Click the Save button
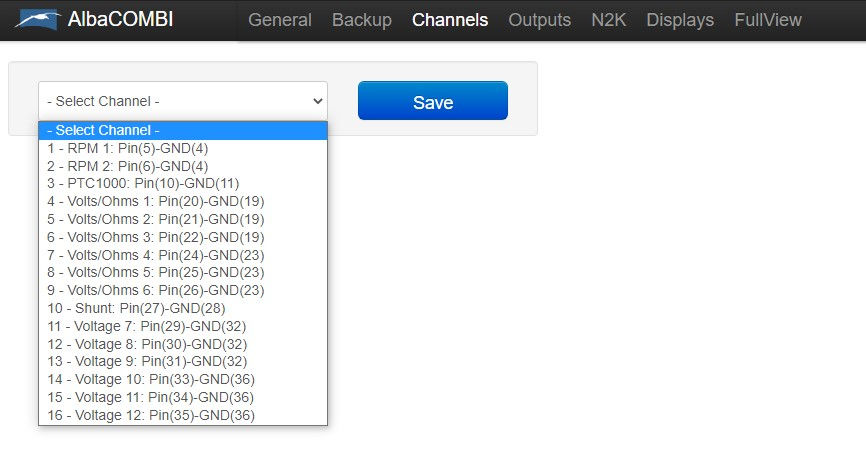The width and height of the screenshot is (866, 458). click(432, 101)
